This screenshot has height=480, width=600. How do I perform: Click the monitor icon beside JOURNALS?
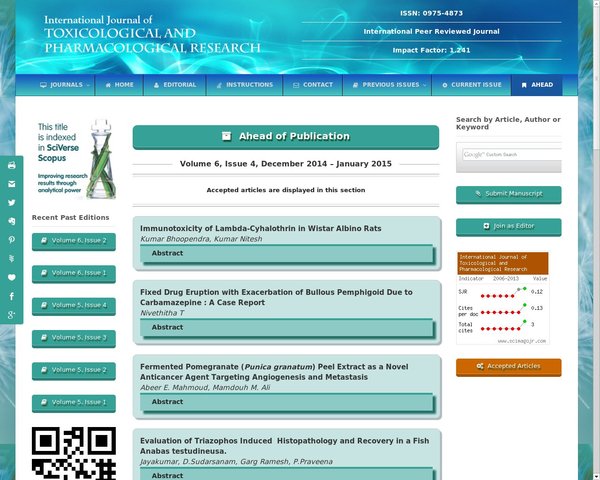pos(43,85)
